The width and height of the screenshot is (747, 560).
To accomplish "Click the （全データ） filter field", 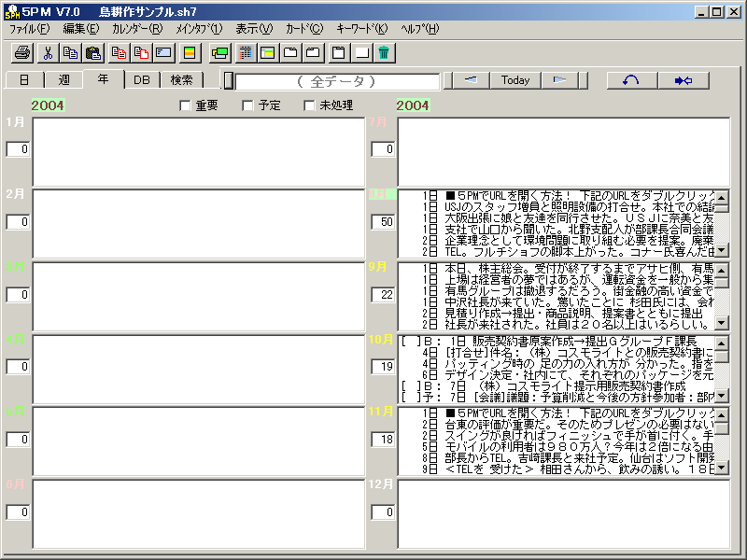I will click(x=337, y=81).
